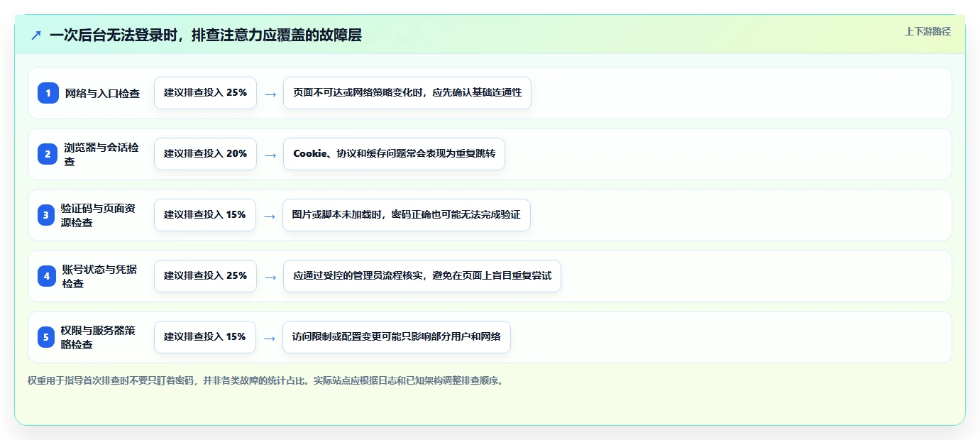Click the arrow in 网络与入口检查 row
This screenshot has width=980, height=440.
click(x=270, y=94)
